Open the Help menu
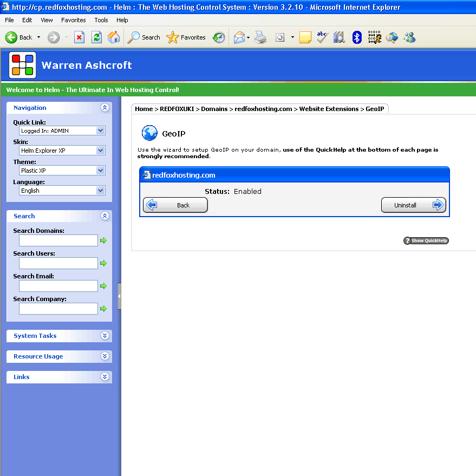 [x=122, y=20]
